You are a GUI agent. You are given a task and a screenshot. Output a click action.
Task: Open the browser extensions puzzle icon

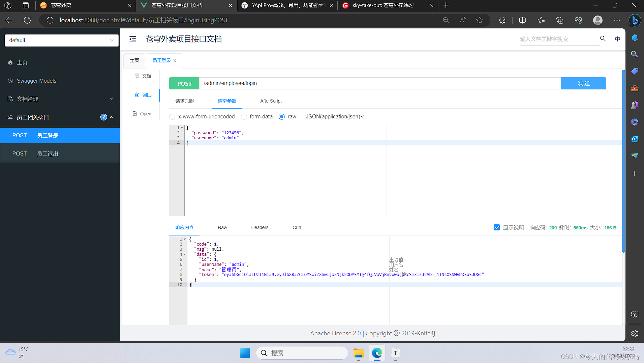pyautogui.click(x=502, y=20)
